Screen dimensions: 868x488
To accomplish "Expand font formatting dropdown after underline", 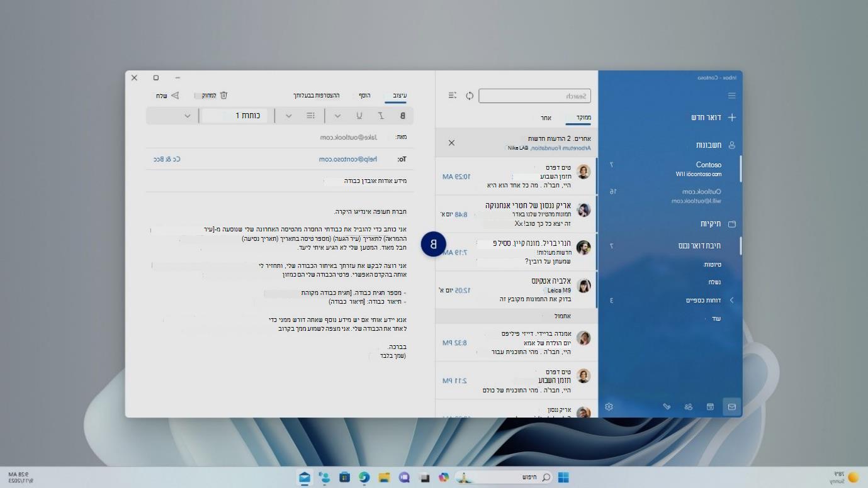I will coord(337,116).
